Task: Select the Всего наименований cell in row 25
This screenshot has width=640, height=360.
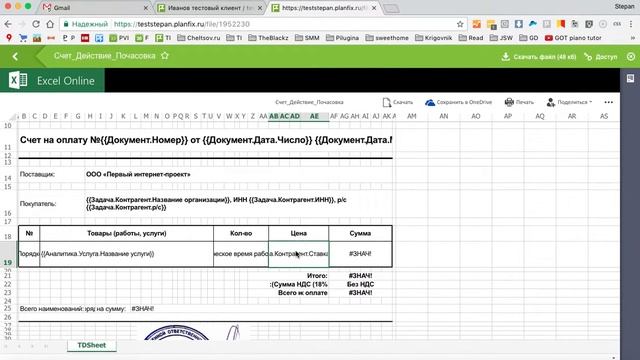Action: click(51, 309)
